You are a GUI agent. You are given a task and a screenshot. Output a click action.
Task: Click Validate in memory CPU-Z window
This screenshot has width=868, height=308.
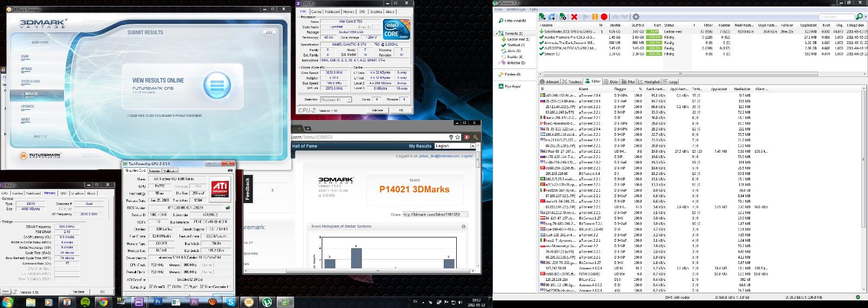79,292
